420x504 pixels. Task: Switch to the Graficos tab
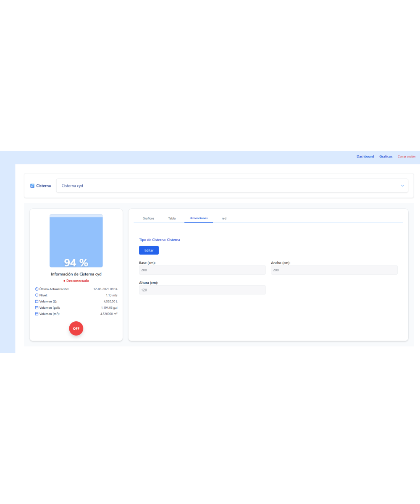point(148,218)
